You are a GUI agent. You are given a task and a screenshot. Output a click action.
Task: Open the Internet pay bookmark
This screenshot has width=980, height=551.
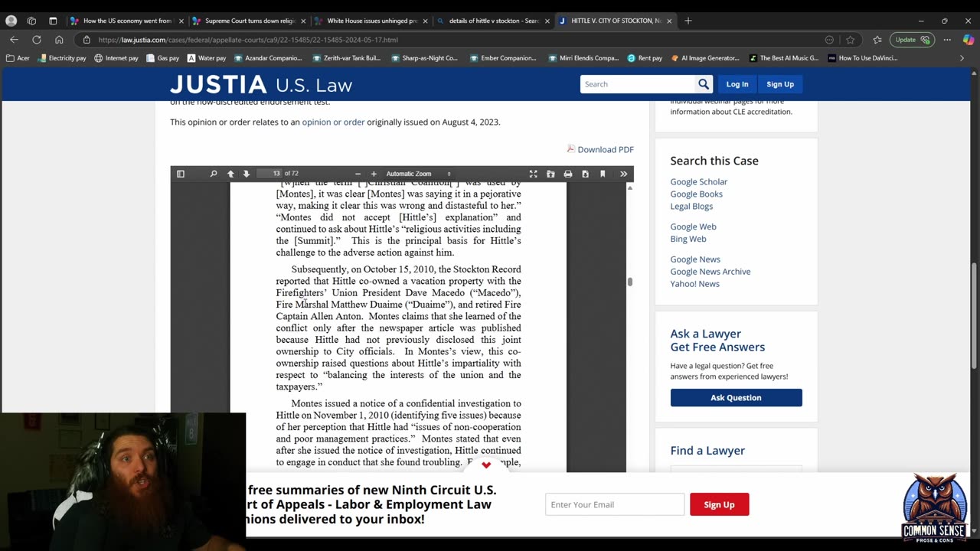click(x=116, y=58)
